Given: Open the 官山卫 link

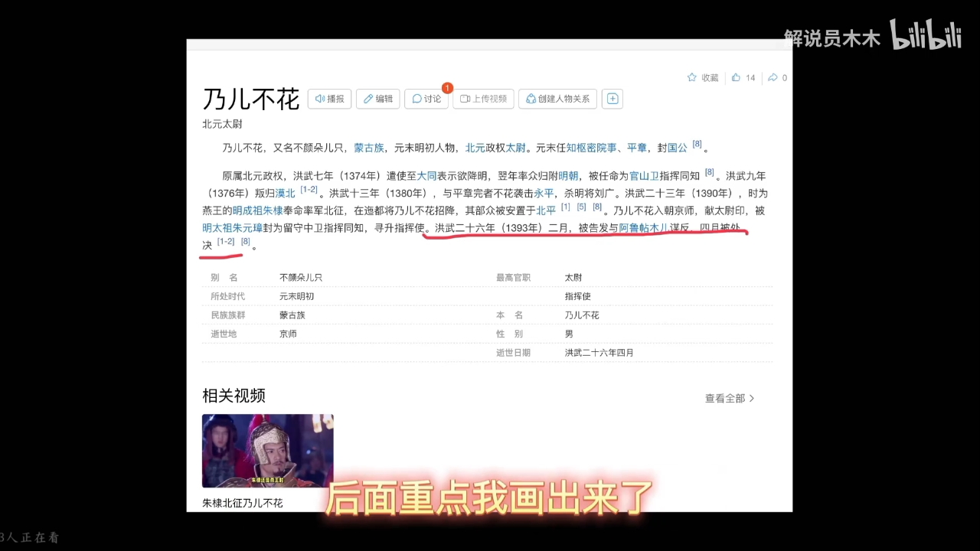Looking at the screenshot, I should point(644,176).
